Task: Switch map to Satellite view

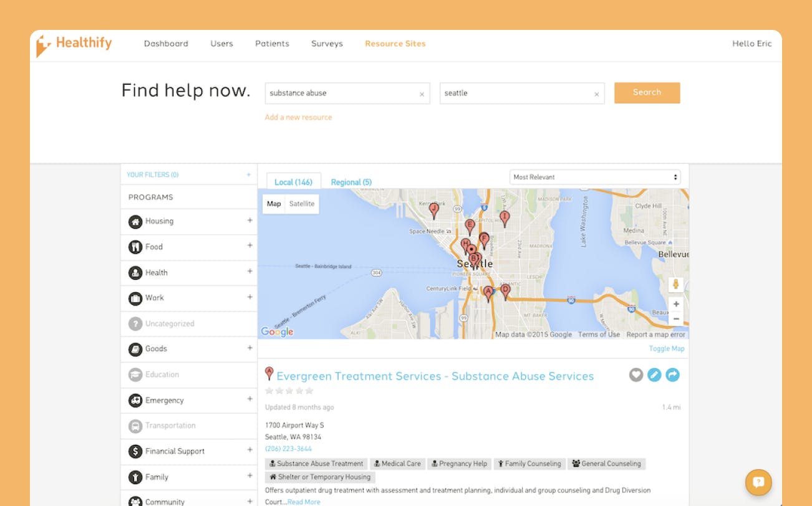Action: click(302, 204)
